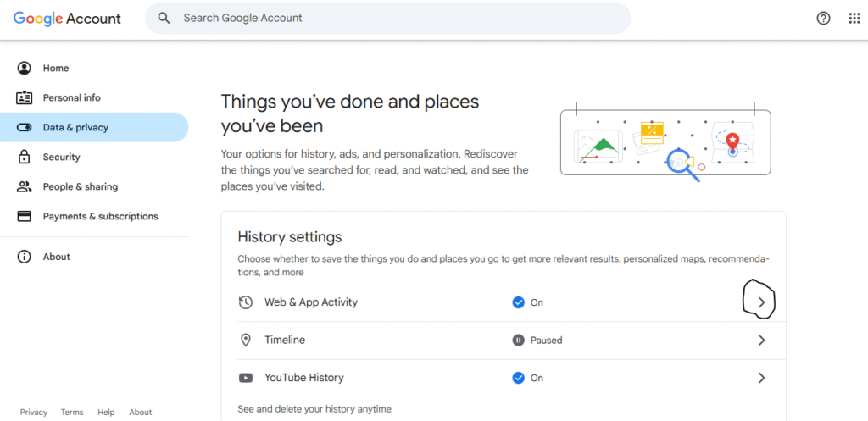The height and width of the screenshot is (421, 868).
Task: Click the Security padlock icon
Action: [x=25, y=157]
